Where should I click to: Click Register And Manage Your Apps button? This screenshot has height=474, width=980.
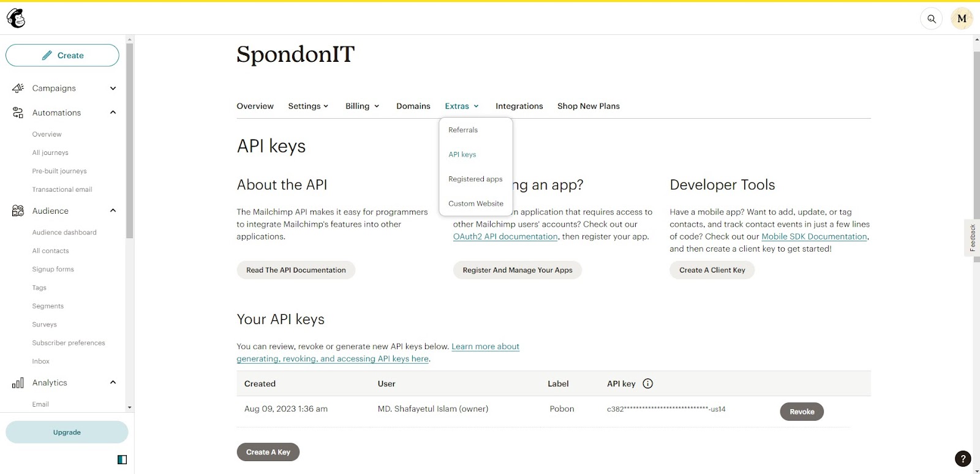pos(518,270)
